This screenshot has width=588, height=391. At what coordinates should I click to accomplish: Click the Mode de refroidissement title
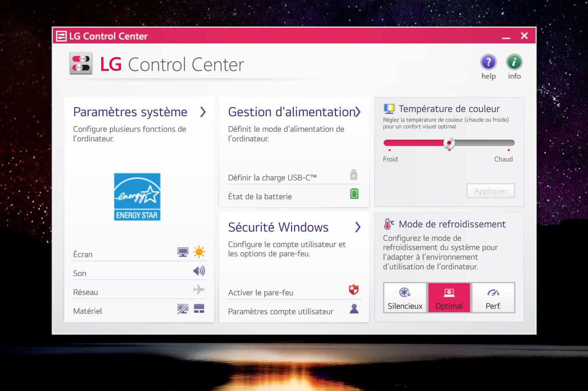click(x=452, y=224)
